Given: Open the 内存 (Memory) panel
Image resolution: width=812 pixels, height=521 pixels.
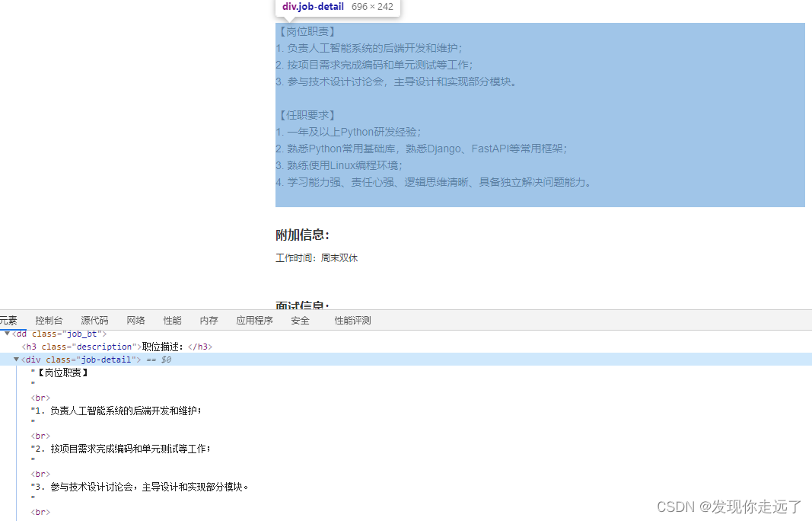Looking at the screenshot, I should [209, 320].
